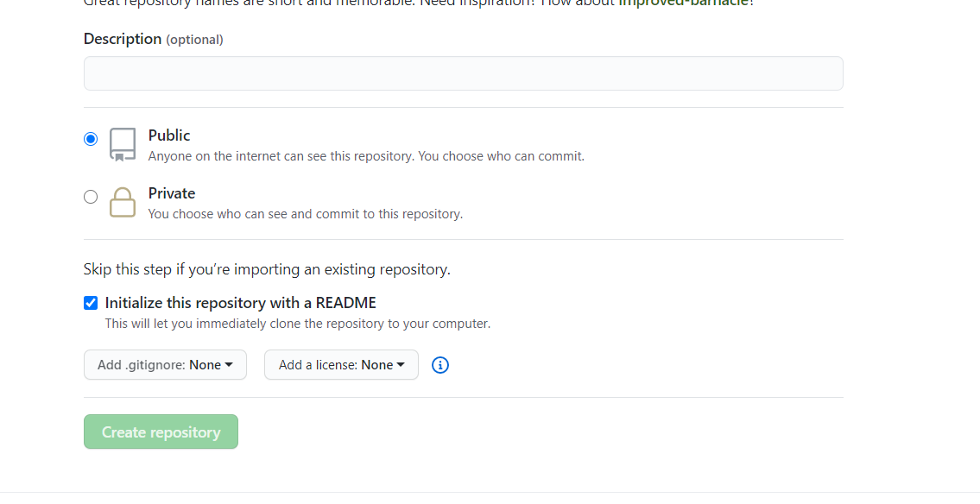The width and height of the screenshot is (980, 504).
Task: Open the Add .gitignore: None dropdown
Action: [164, 364]
